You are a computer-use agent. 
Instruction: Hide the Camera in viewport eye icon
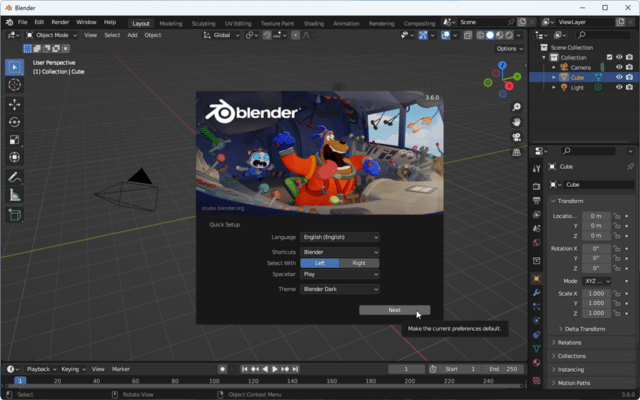pyautogui.click(x=619, y=67)
